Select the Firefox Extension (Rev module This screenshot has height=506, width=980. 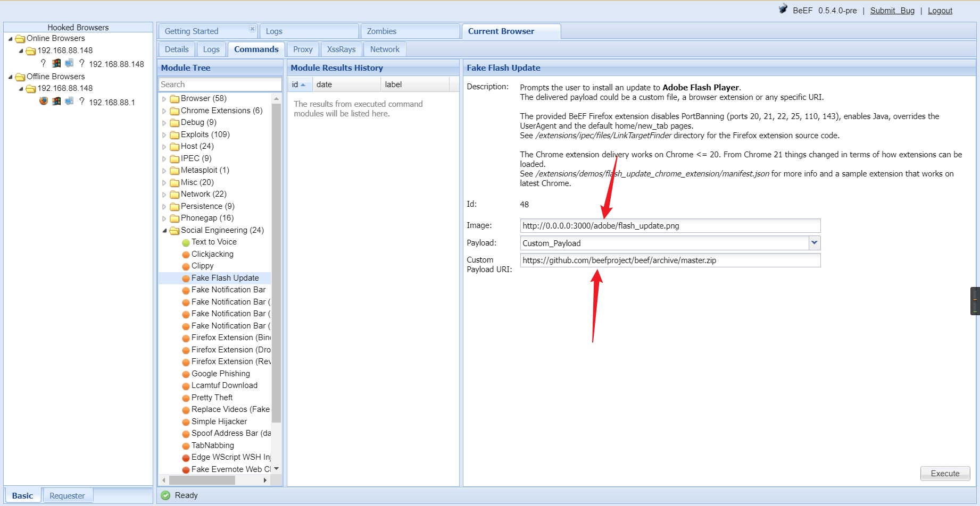point(231,362)
